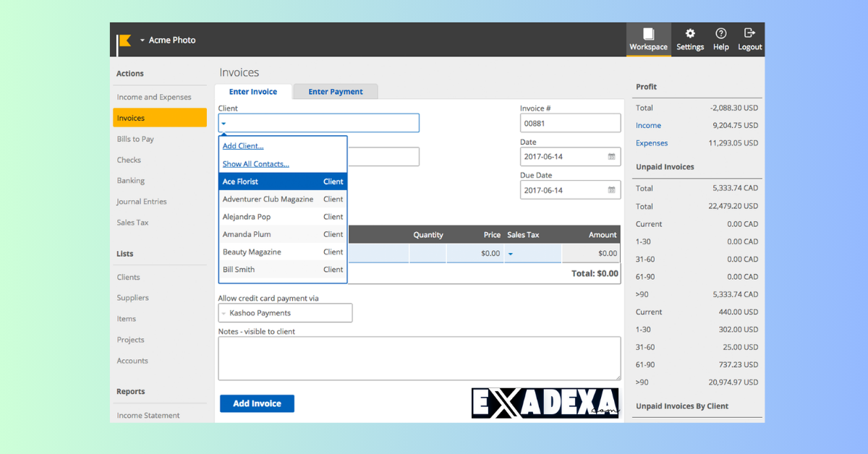This screenshot has width=868, height=454.
Task: Click inside the Invoice # field
Action: 570,123
